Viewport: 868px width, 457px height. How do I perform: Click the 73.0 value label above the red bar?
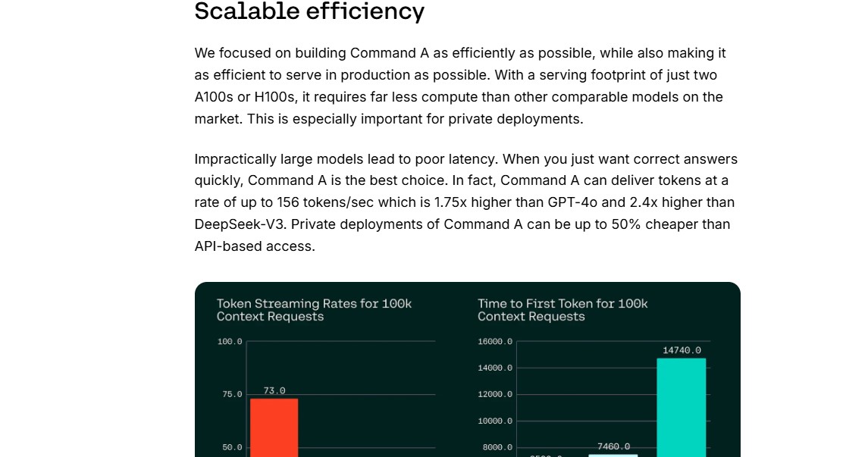274,390
